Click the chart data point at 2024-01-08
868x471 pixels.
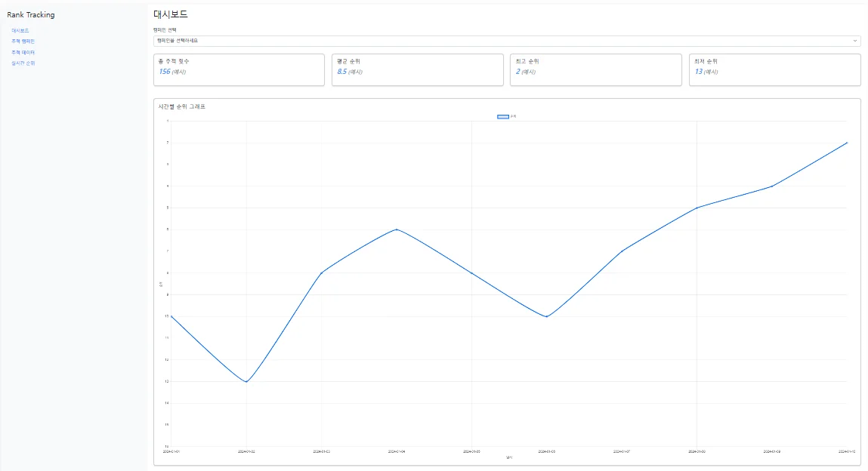[697, 208]
